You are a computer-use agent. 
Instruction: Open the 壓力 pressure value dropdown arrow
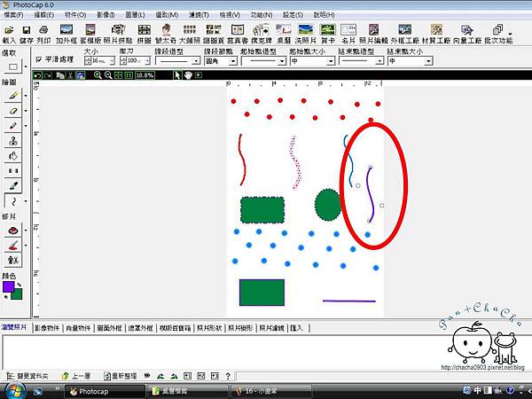(147, 60)
